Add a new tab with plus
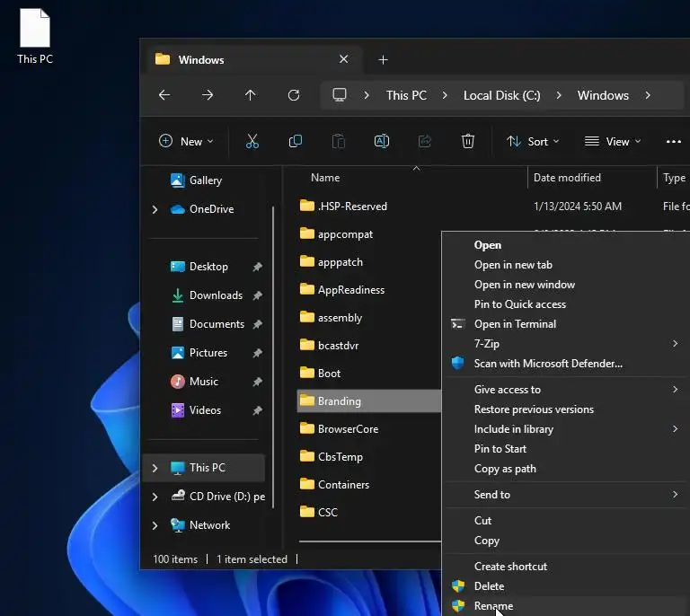 click(x=384, y=60)
